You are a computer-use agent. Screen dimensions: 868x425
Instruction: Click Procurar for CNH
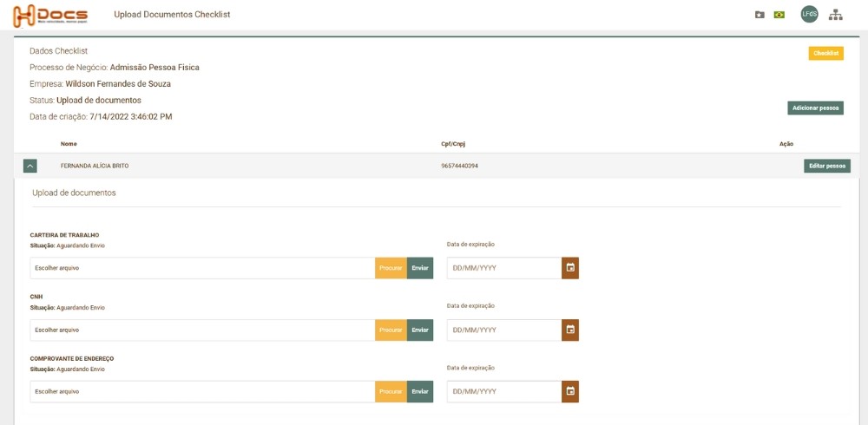[391, 330]
